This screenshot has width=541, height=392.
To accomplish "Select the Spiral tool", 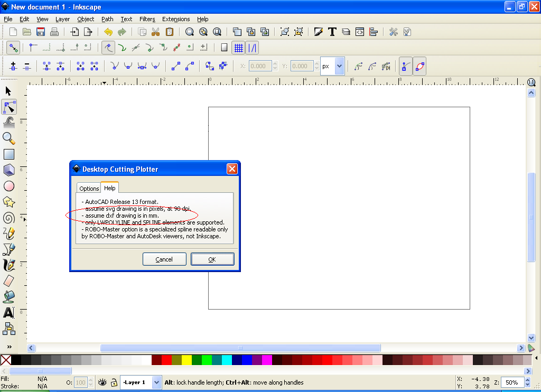I will click(9, 218).
